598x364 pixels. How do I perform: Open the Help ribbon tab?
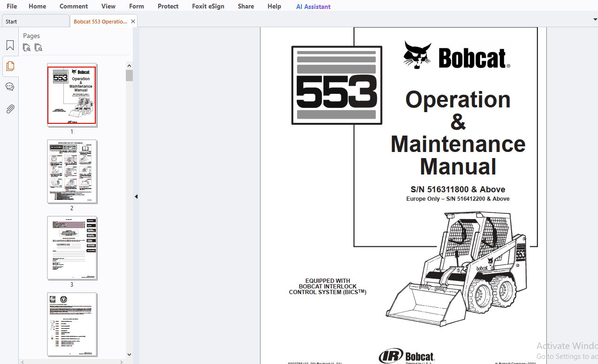coord(274,6)
